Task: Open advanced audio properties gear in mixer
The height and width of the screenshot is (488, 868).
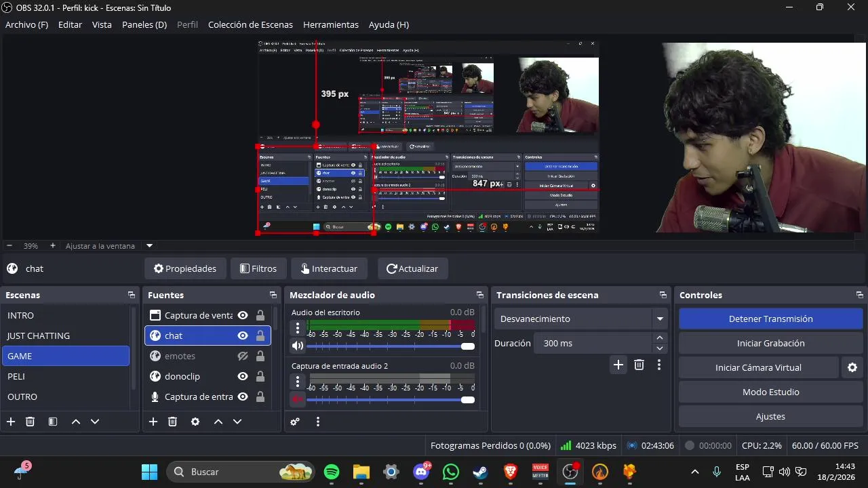Action: click(x=295, y=422)
